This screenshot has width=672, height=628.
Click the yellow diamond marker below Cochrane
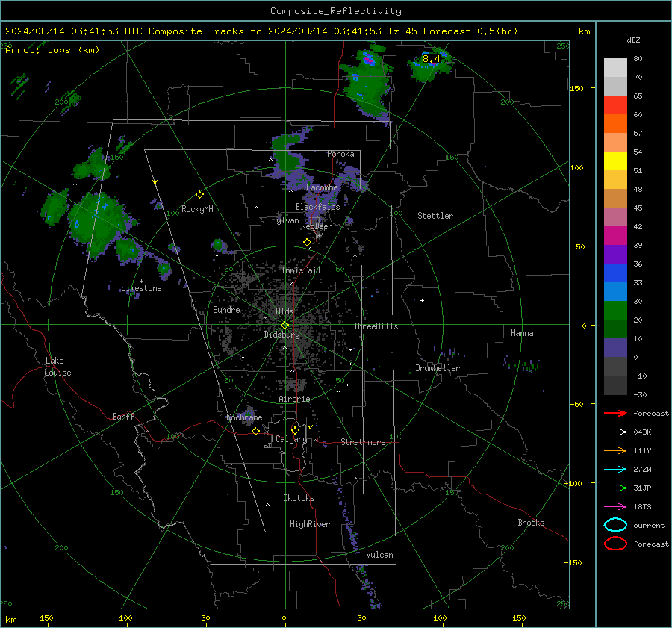(256, 431)
